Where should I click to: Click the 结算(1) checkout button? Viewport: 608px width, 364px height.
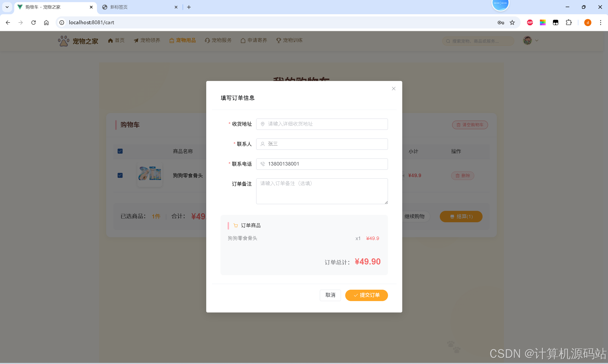(461, 217)
